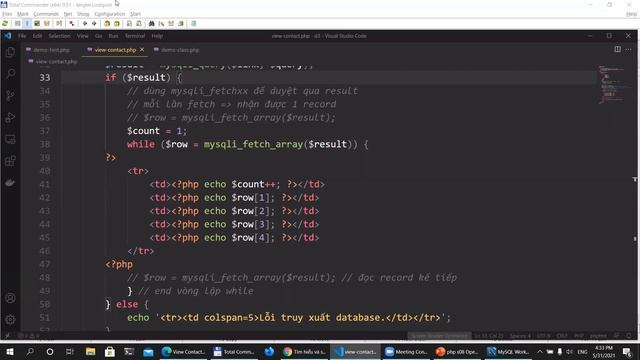Open the Remote Explorer view

click(x=10, y=139)
